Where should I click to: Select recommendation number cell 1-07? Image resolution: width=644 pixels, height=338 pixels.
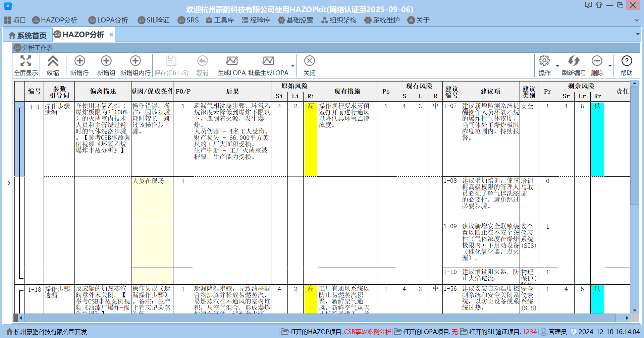click(x=451, y=139)
